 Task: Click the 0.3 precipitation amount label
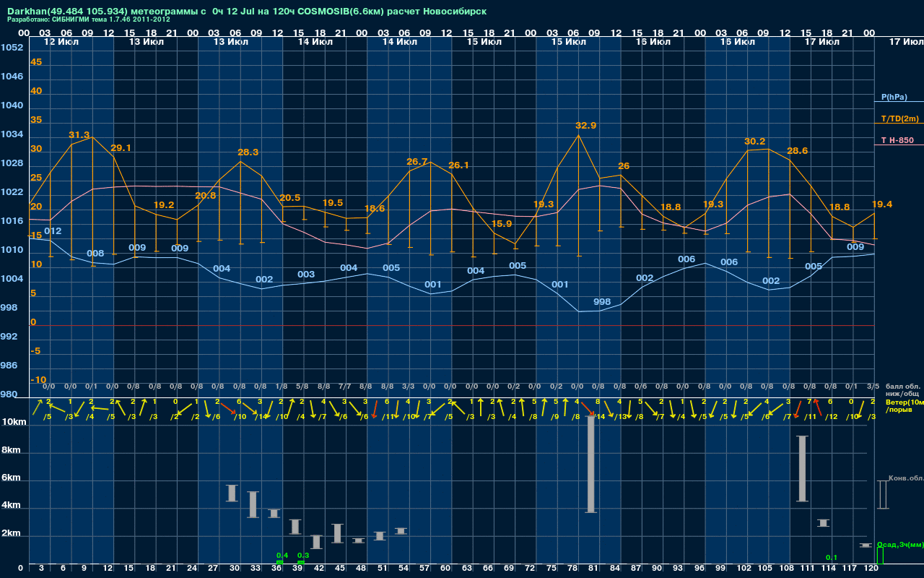[303, 555]
